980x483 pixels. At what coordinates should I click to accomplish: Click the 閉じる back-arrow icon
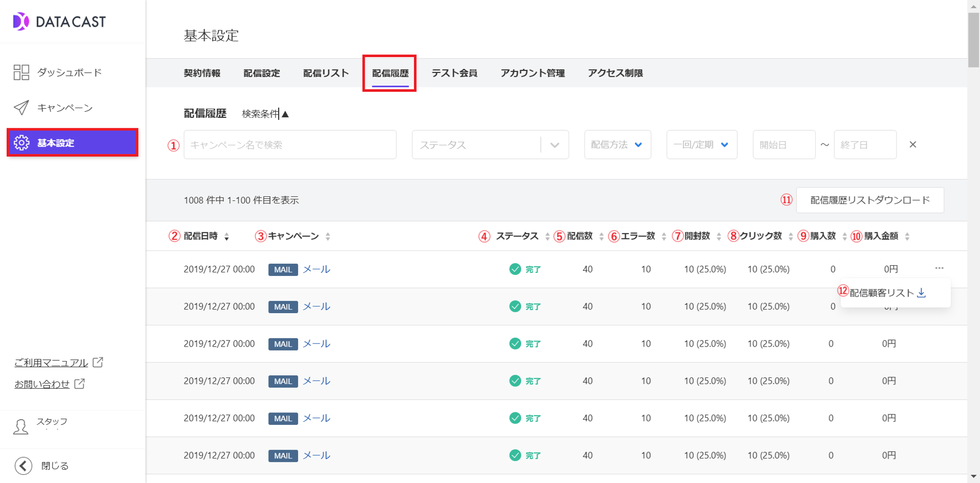(x=23, y=465)
